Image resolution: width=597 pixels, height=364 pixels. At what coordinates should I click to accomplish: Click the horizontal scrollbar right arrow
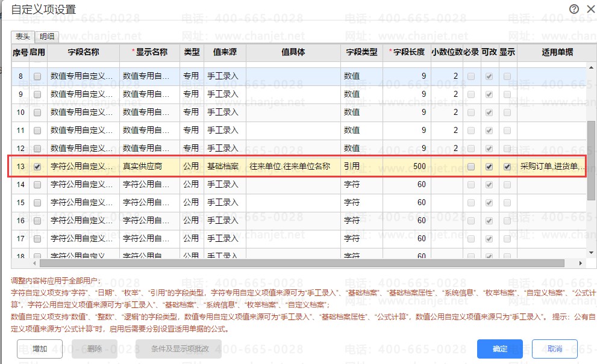(x=581, y=263)
